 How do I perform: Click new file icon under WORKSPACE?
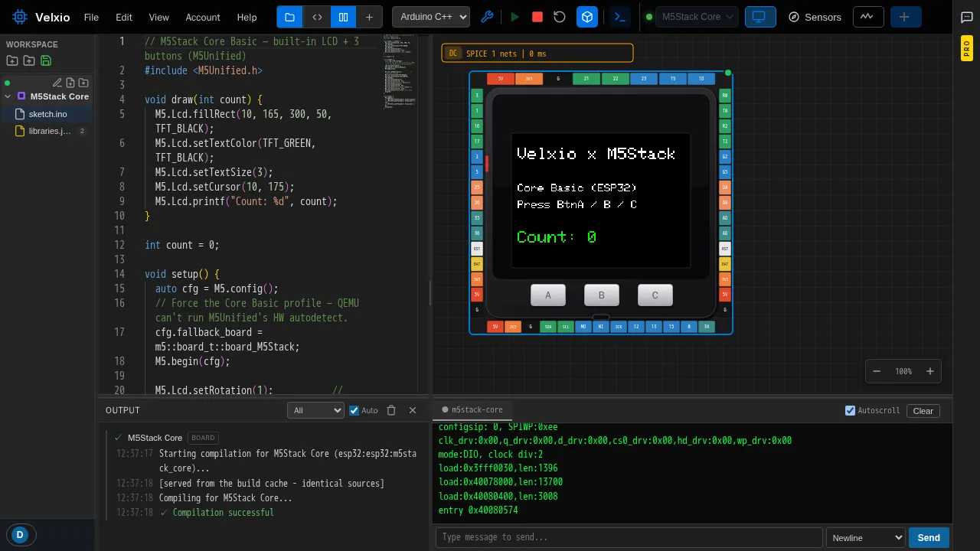click(x=12, y=60)
